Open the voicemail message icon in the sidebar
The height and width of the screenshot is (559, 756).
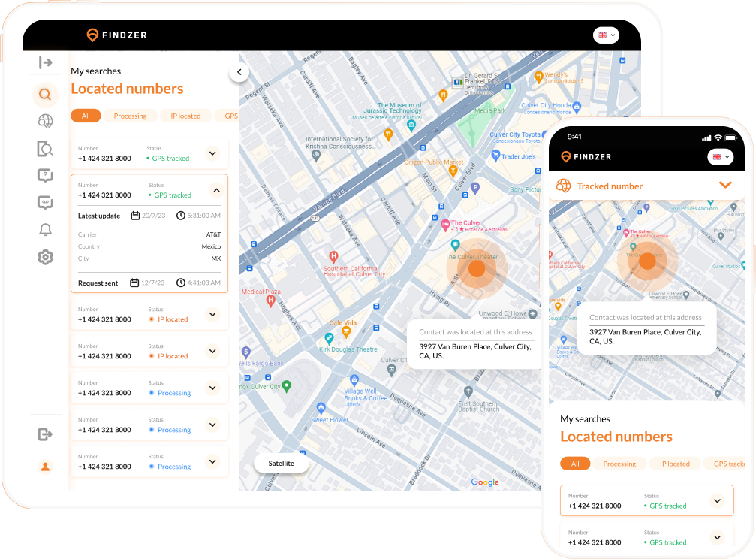coord(45,202)
